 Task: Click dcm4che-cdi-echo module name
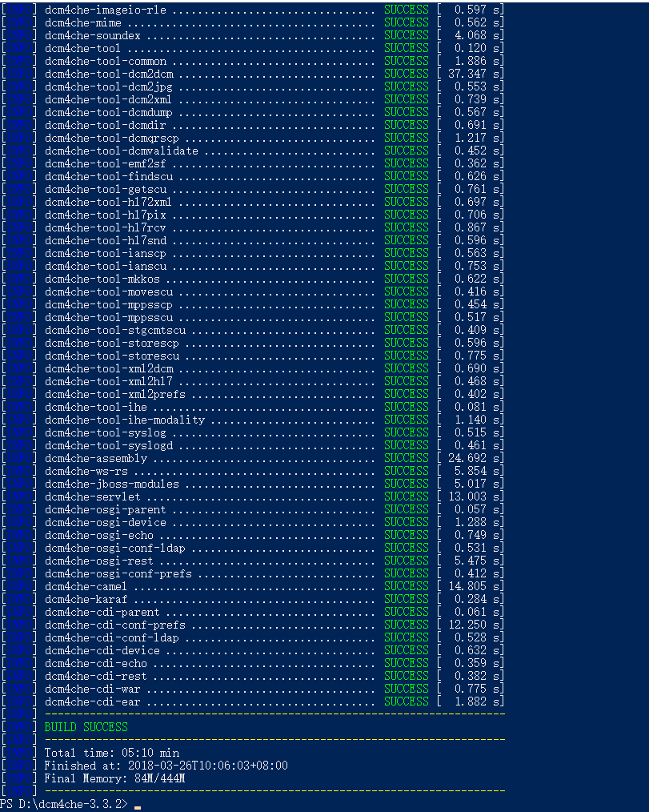click(96, 663)
